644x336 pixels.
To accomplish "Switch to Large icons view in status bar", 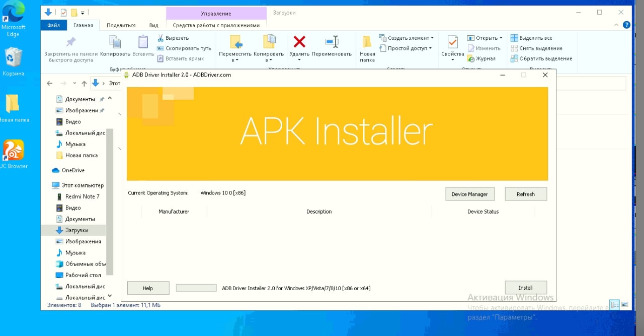I will (x=624, y=305).
